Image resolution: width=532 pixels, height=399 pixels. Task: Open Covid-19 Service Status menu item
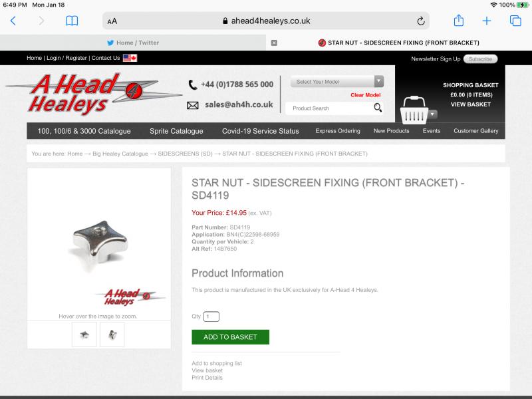click(260, 131)
